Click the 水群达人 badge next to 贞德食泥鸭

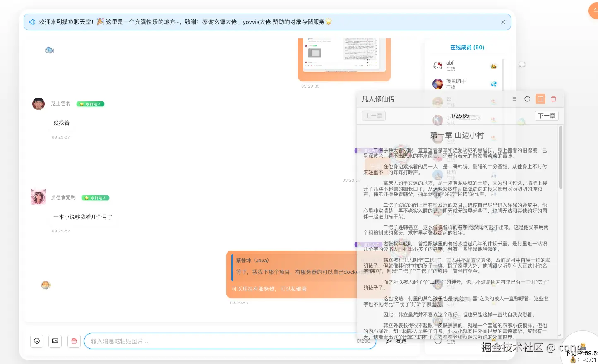click(95, 198)
